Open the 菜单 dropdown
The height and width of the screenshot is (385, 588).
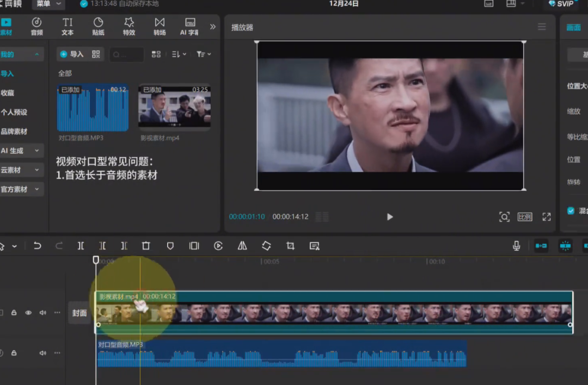(x=49, y=4)
